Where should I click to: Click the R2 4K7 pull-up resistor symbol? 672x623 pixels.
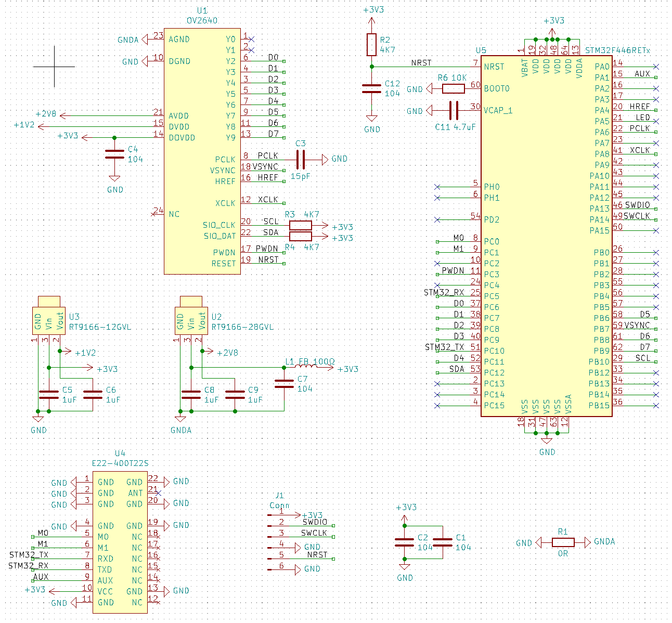(371, 45)
